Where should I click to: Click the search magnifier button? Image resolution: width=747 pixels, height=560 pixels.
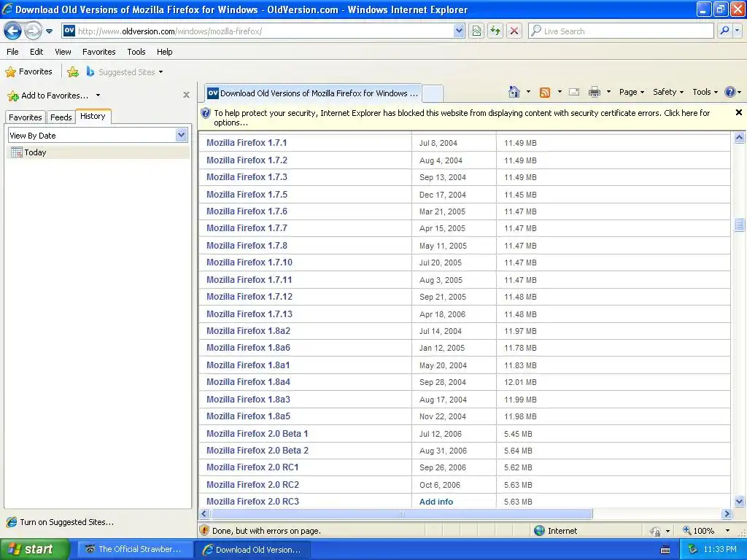pos(724,31)
